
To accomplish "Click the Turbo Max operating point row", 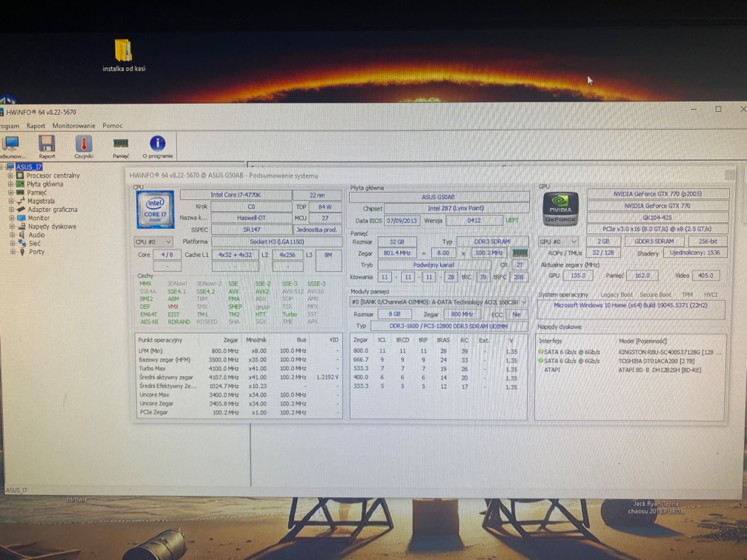I will click(x=239, y=368).
